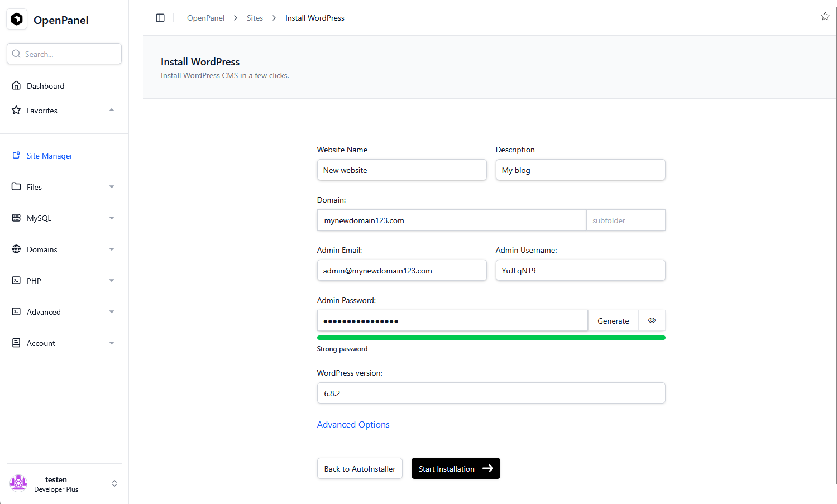
Task: Click the Strong password label
Action: [x=342, y=349]
